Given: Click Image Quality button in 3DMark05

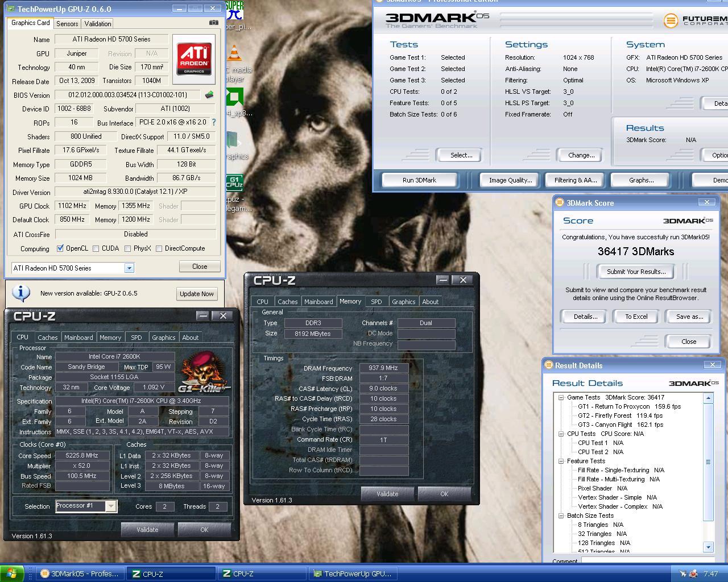Looking at the screenshot, I should (x=511, y=180).
